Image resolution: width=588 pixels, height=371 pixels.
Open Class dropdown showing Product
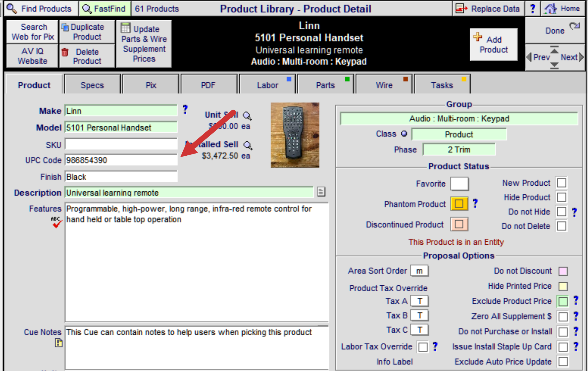coord(459,134)
